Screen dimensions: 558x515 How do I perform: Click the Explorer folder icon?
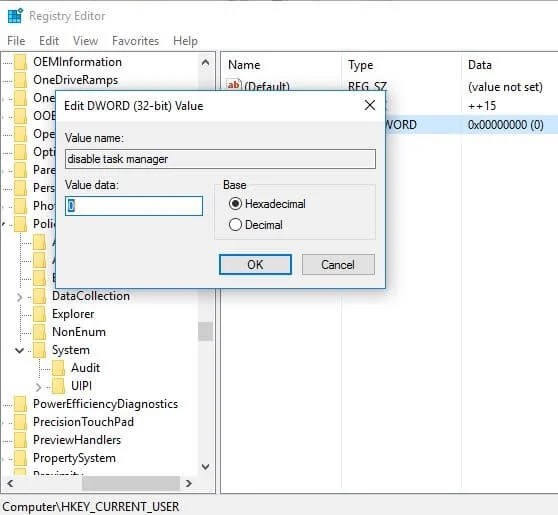(x=39, y=314)
